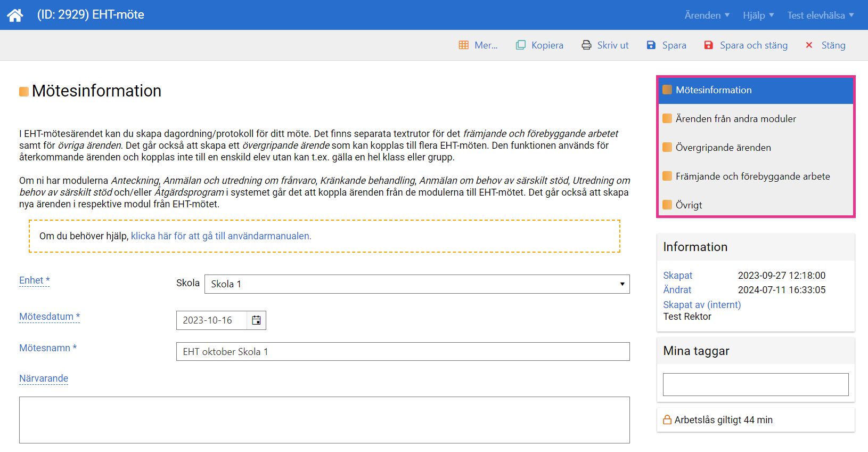Image resolution: width=868 pixels, height=452 pixels.
Task: Click the Enhet field label
Action: pyautogui.click(x=34, y=280)
